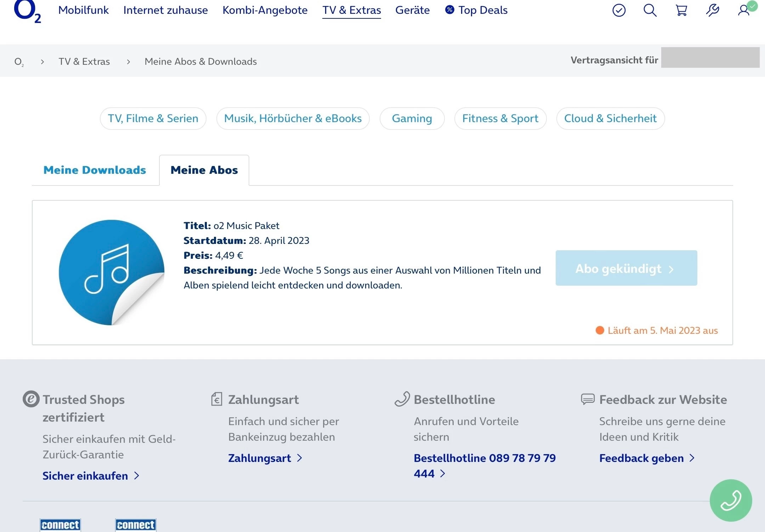Select the Meine Abos tab
The height and width of the screenshot is (532, 765).
point(204,170)
